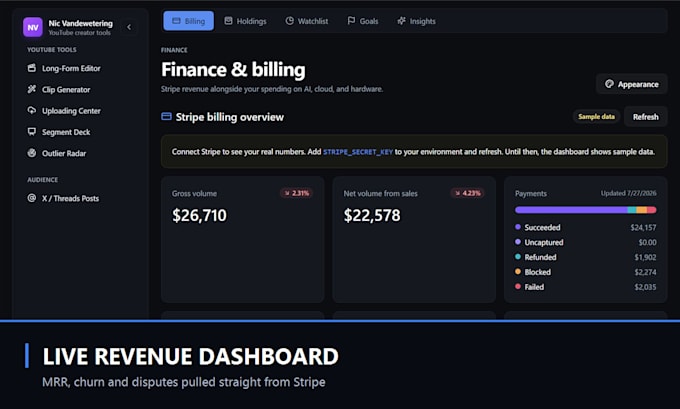Click the Long-Form Editor icon
Screen dimensions: 680x409
tap(32, 68)
